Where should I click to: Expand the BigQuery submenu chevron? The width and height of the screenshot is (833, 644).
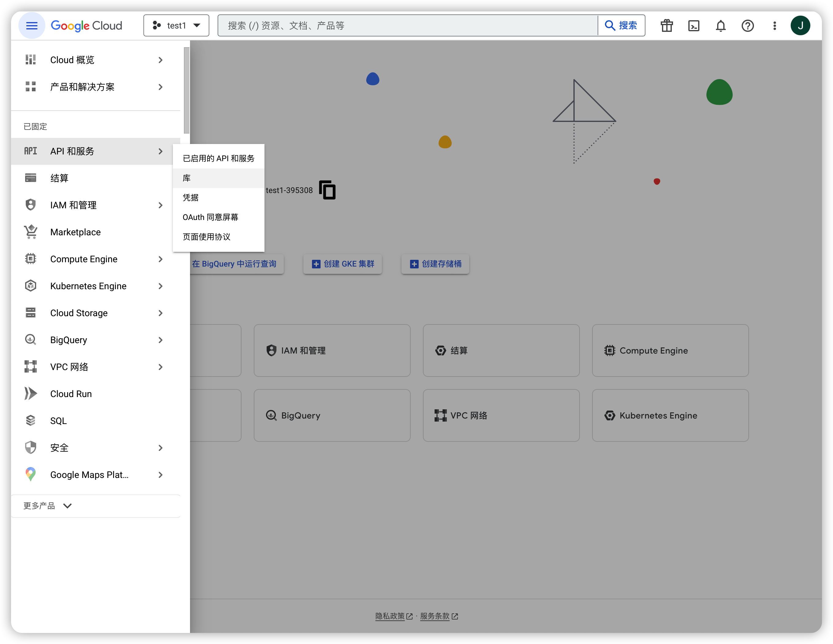coord(161,340)
